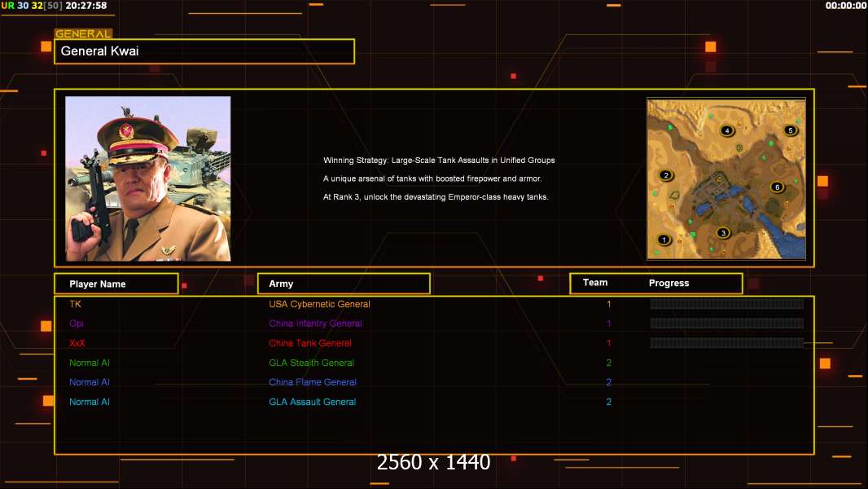Click the timer in the top-right corner
The height and width of the screenshot is (489, 868).
pyautogui.click(x=845, y=6)
